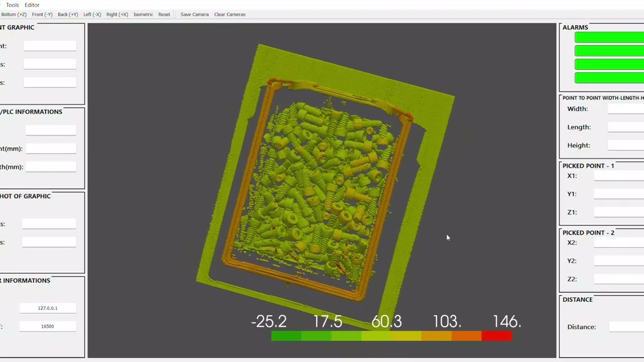Click the red segment of the color scale
Viewport: 644px width, 362px height.
click(x=497, y=336)
